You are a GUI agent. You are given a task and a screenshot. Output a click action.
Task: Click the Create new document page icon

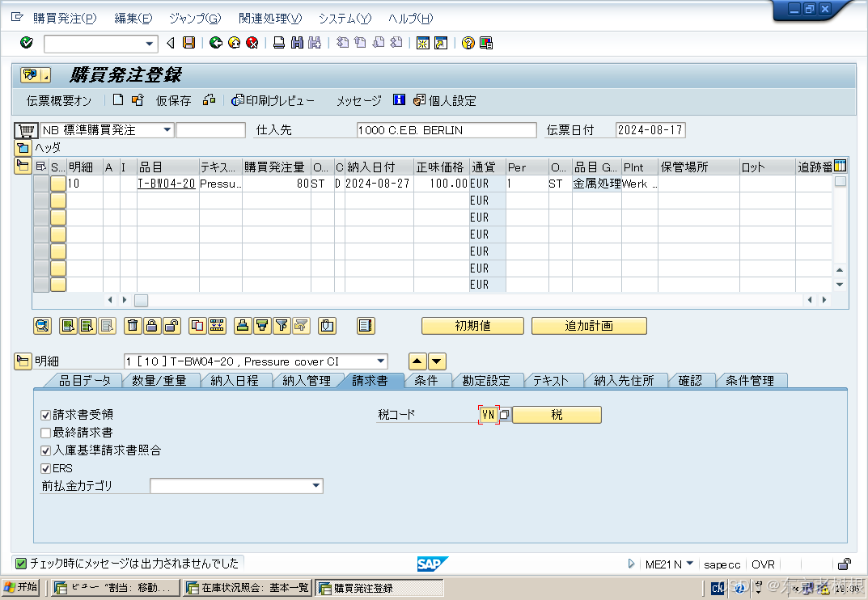[118, 100]
